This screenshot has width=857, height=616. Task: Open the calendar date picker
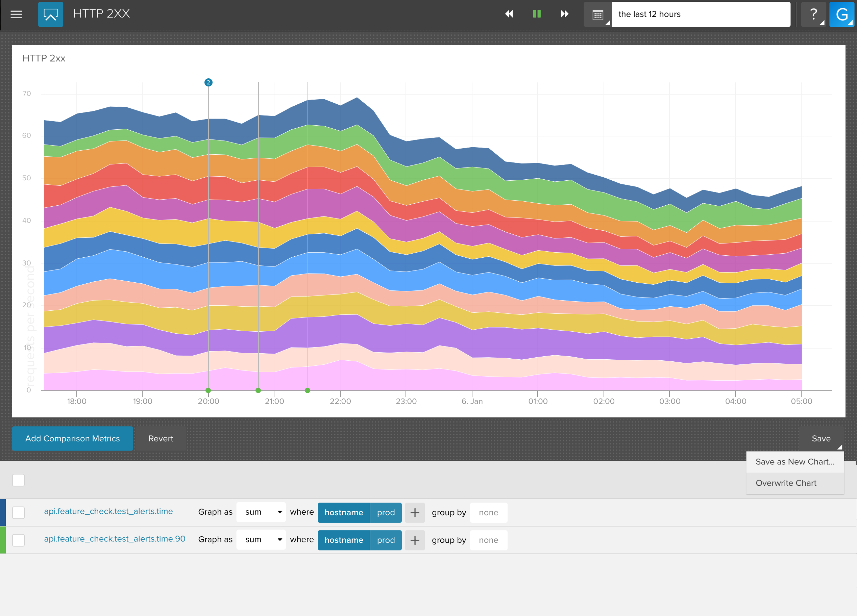pyautogui.click(x=598, y=14)
